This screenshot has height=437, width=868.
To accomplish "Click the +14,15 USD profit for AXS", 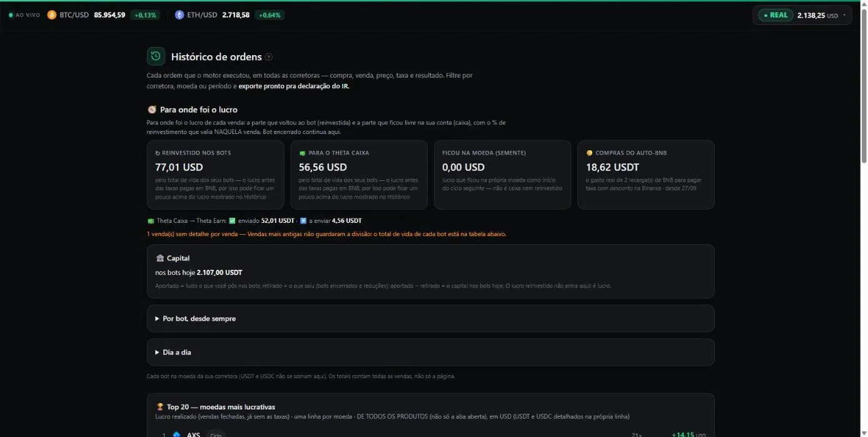I will click(689, 434).
